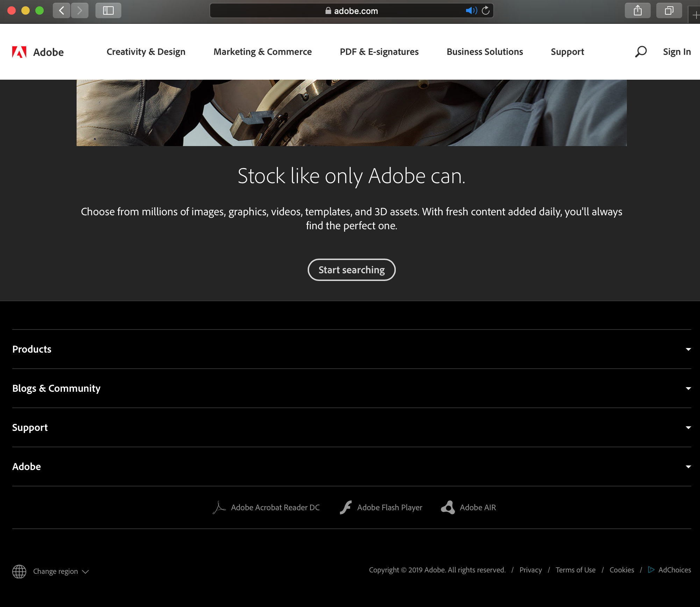
Task: Click the Blogs & Community footer heading text
Action: 56,388
